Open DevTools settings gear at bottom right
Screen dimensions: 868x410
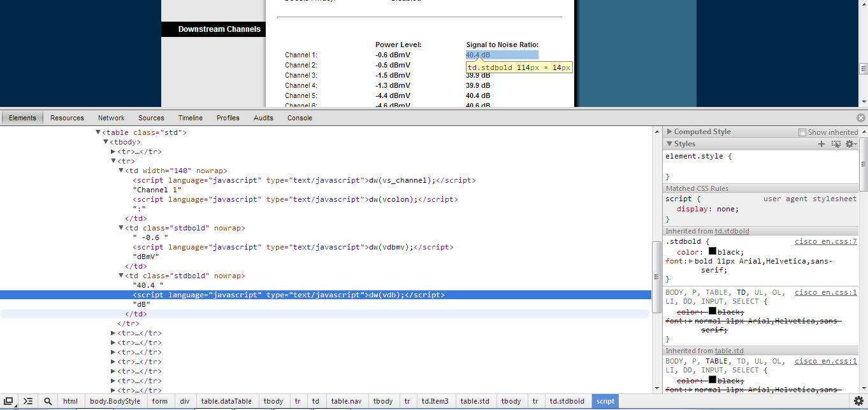click(858, 401)
